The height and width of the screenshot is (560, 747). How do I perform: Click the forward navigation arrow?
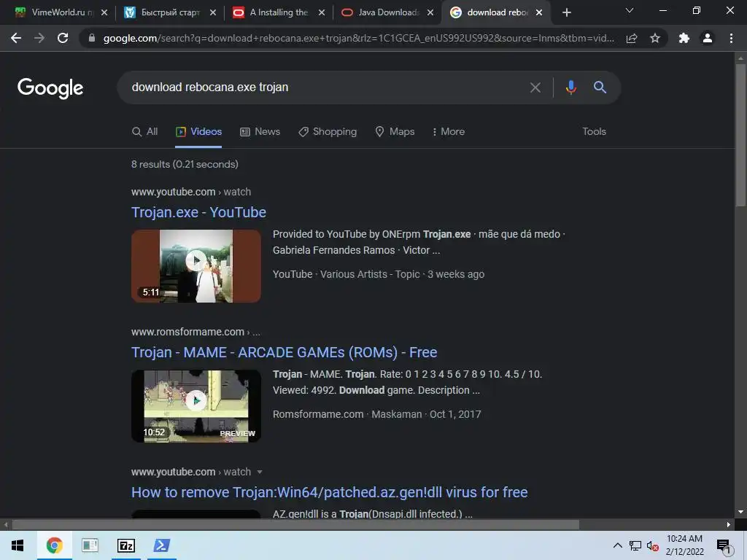pos(39,38)
